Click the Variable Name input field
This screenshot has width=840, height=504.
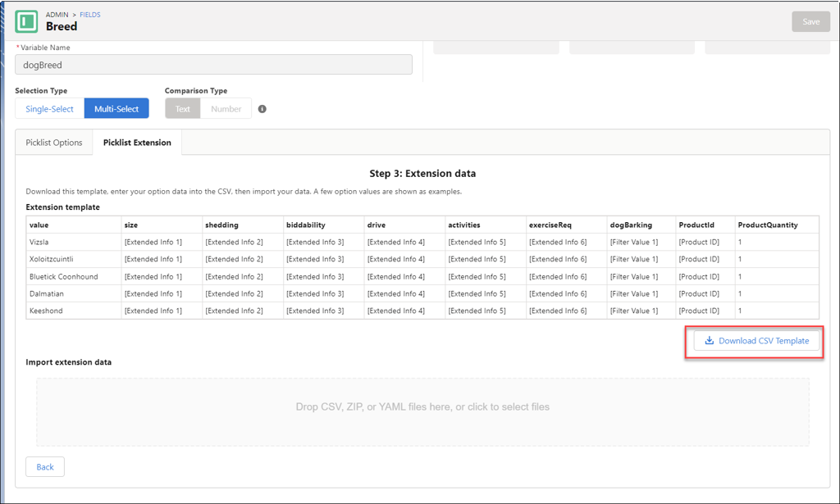pos(214,65)
